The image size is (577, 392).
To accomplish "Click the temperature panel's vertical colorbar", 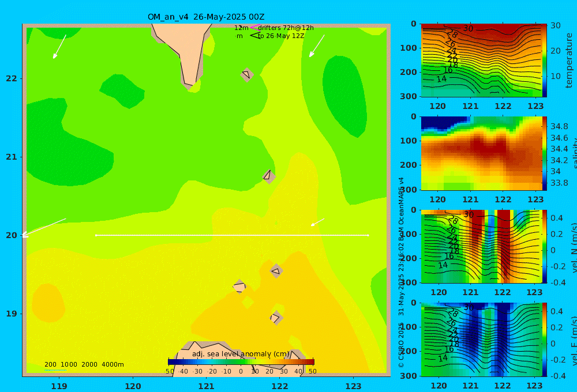I will tap(545, 61).
